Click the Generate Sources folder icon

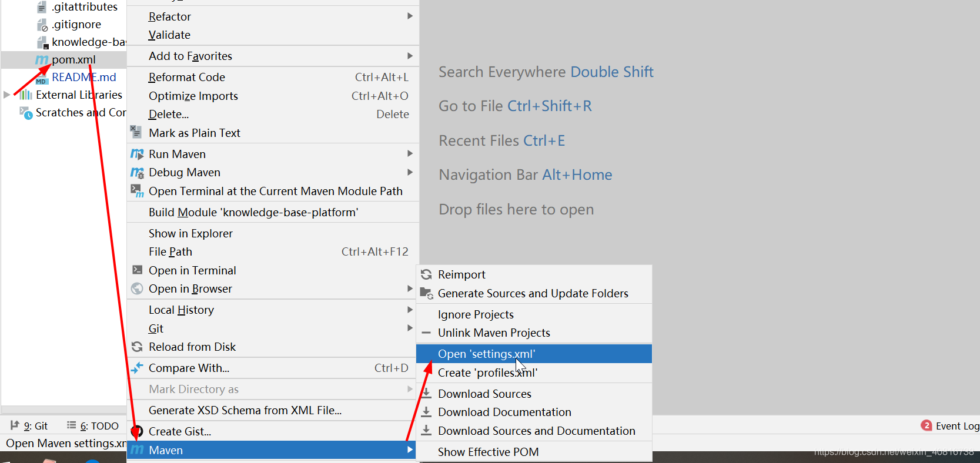coord(426,293)
